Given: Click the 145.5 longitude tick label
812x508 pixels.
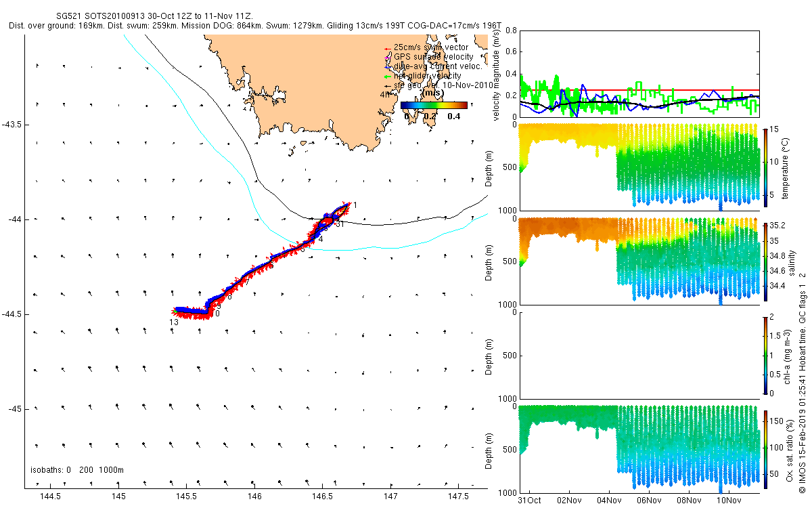Looking at the screenshot, I should [x=186, y=496].
